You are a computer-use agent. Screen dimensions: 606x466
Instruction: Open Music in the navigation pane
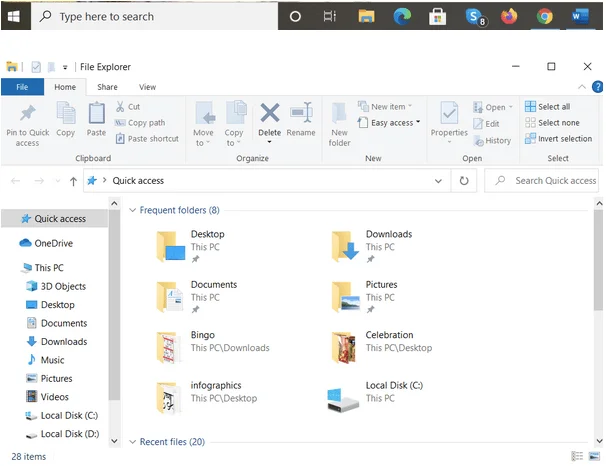(46, 360)
